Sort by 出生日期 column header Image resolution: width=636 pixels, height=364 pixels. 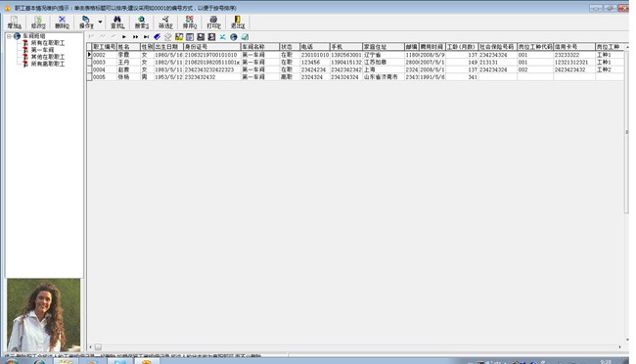click(168, 47)
